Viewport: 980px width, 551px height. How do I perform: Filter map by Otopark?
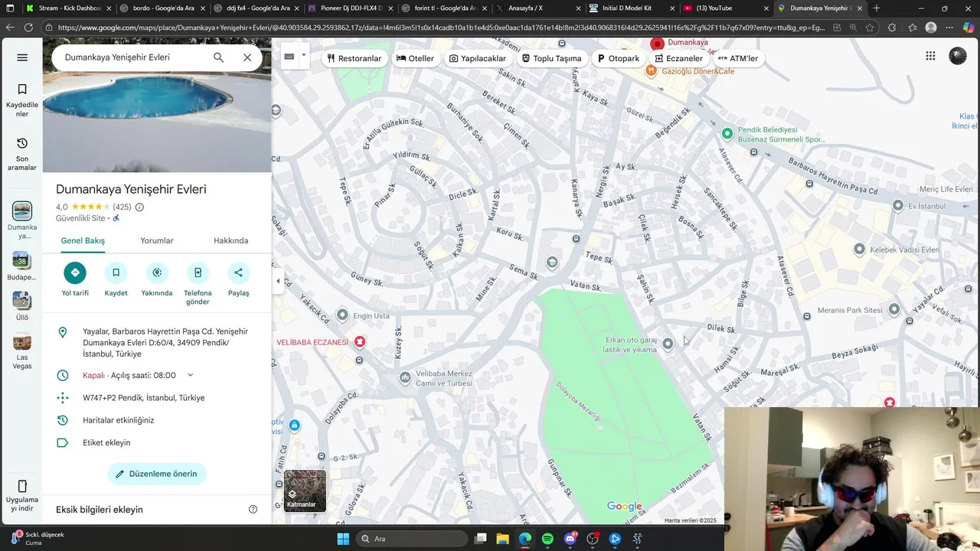click(618, 58)
